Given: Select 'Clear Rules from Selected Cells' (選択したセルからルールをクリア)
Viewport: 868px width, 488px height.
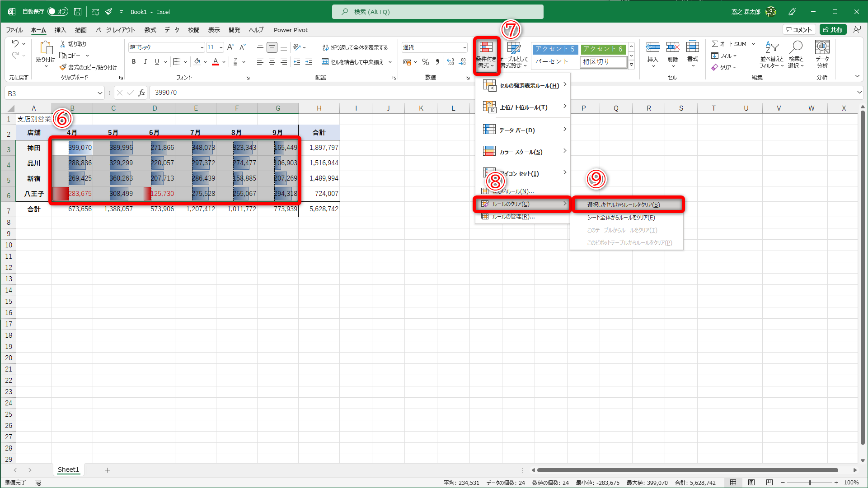Looking at the screenshot, I should [x=624, y=204].
